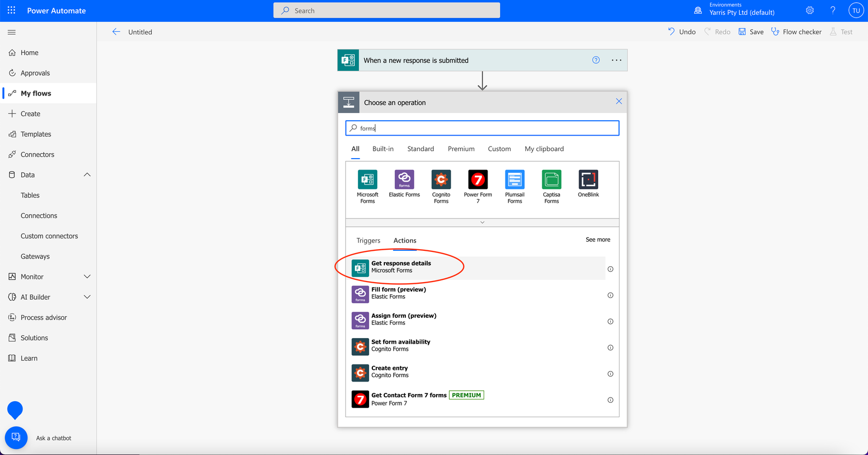Screen dimensions: 868x455
Task: Switch to the Triggers tab
Action: click(368, 240)
